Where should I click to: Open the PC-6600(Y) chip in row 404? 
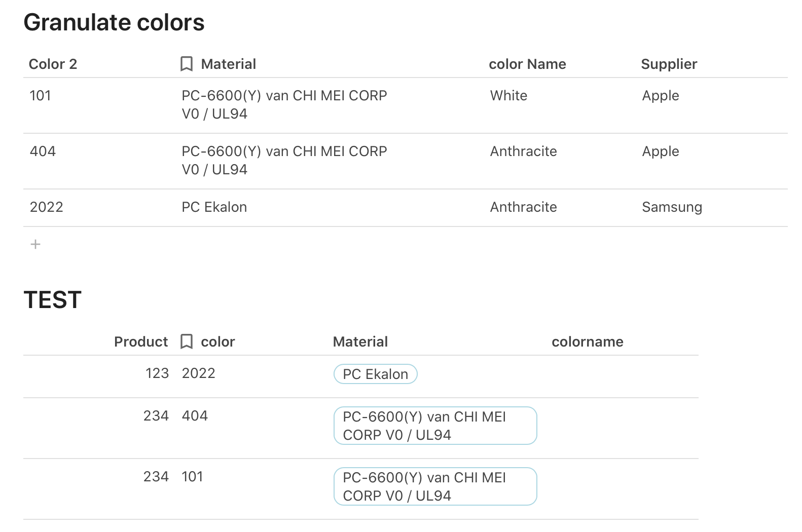click(x=434, y=426)
